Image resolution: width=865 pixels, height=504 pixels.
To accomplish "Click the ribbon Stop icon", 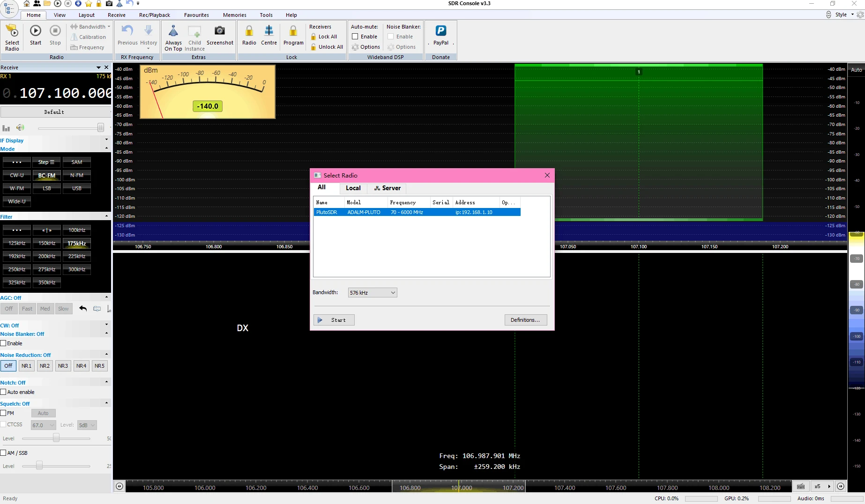I will [55, 31].
